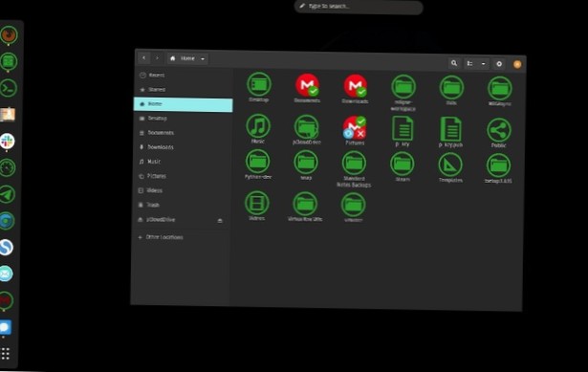Viewport: 588px width, 372px height.
Task: Select Downloads in the sidebar
Action: pyautogui.click(x=183, y=147)
